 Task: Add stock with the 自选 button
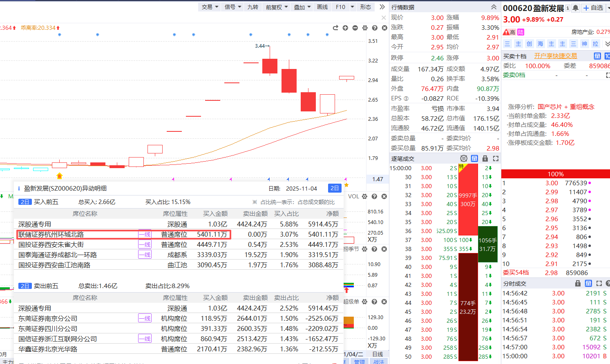593,8
